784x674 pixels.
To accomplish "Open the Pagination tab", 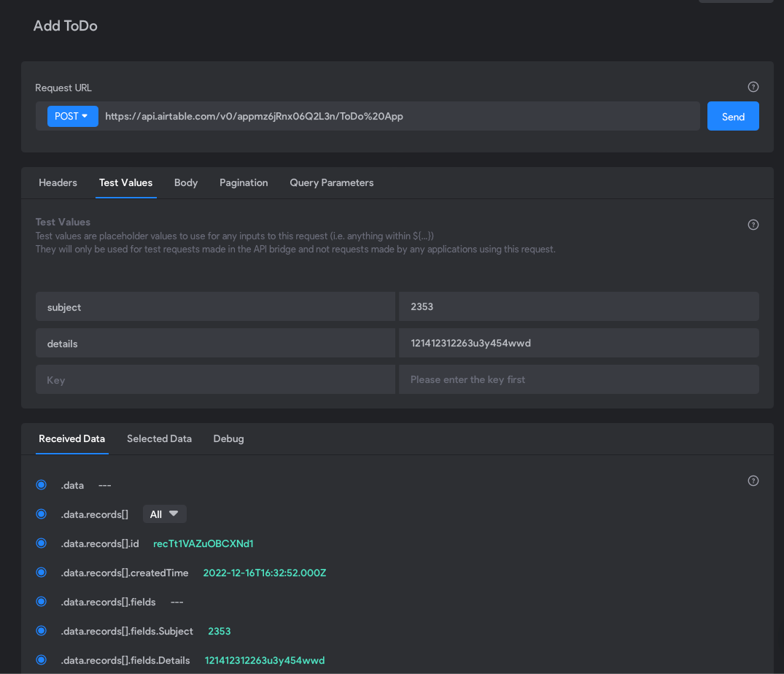I will [244, 183].
